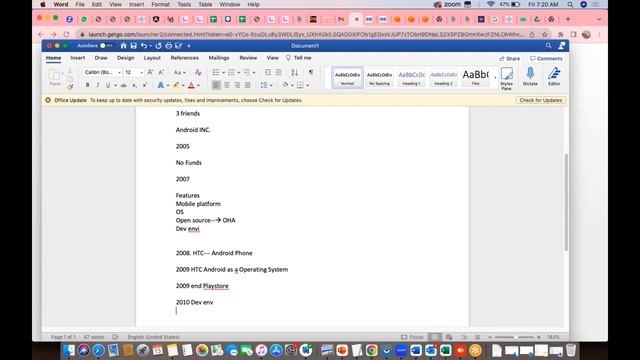Expand the numbered list options

(239, 73)
